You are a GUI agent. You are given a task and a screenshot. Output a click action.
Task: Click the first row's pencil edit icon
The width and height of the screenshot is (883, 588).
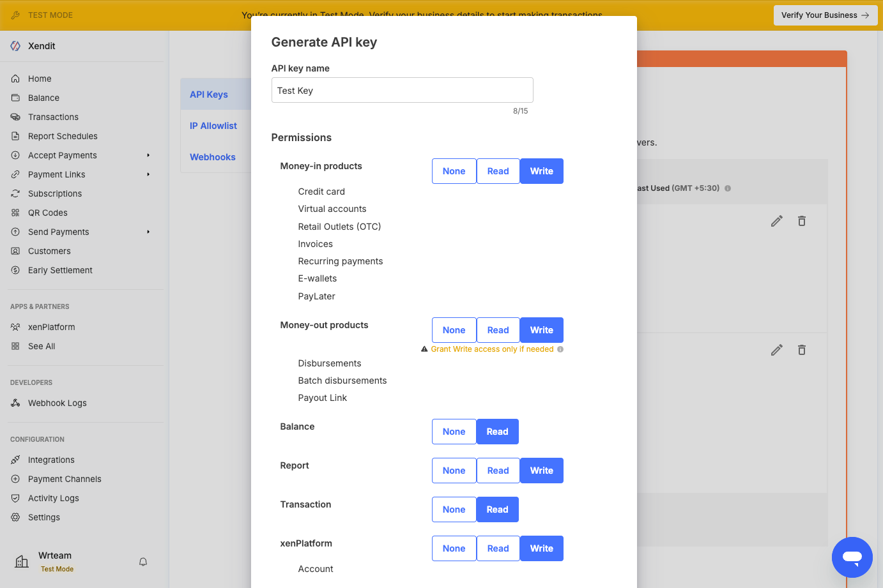(x=776, y=221)
